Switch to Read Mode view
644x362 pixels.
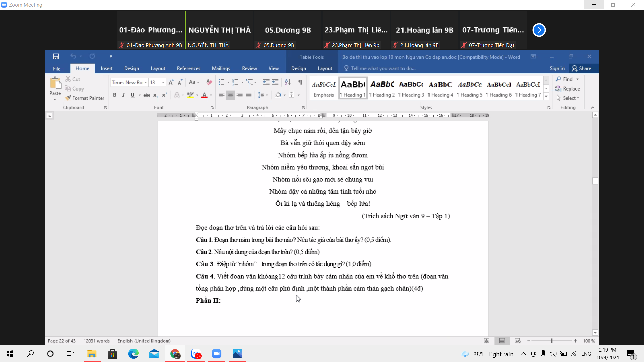point(487,341)
